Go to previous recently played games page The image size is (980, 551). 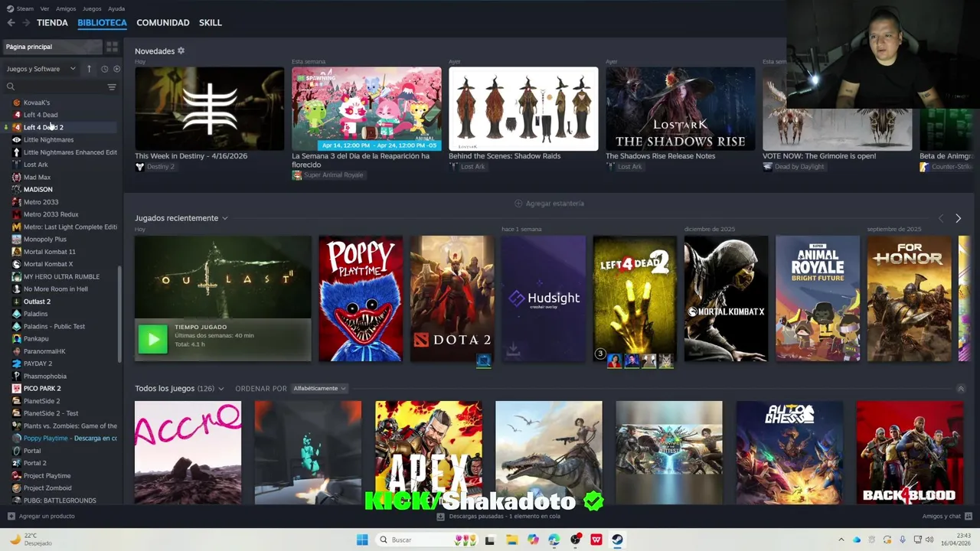pyautogui.click(x=941, y=219)
